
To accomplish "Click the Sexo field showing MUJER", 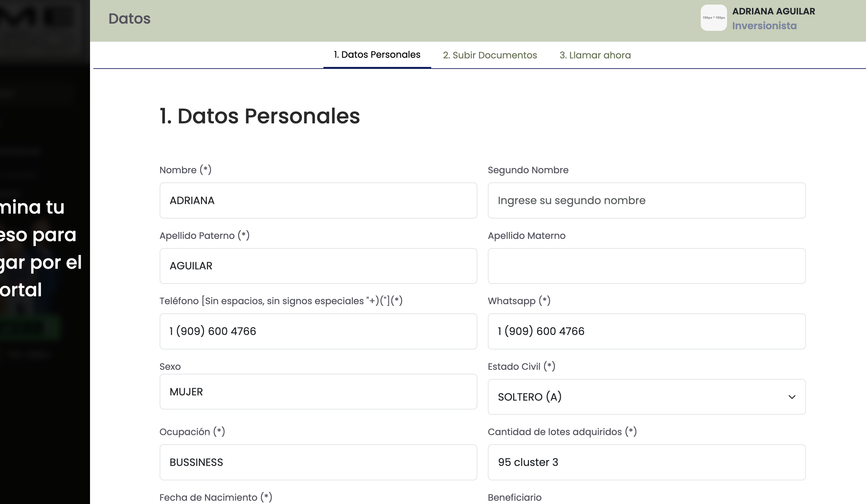I will [x=318, y=392].
